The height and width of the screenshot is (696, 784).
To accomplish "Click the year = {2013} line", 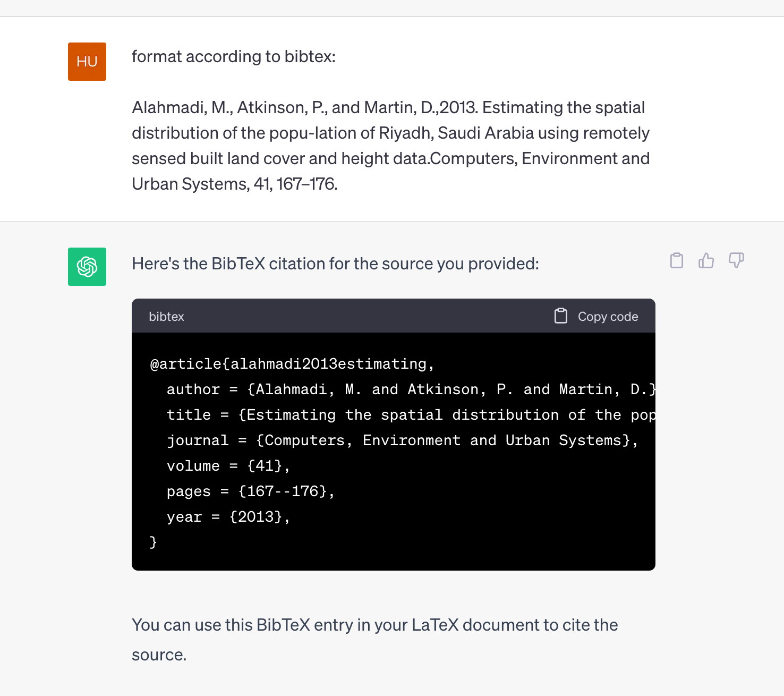I will coord(228,517).
